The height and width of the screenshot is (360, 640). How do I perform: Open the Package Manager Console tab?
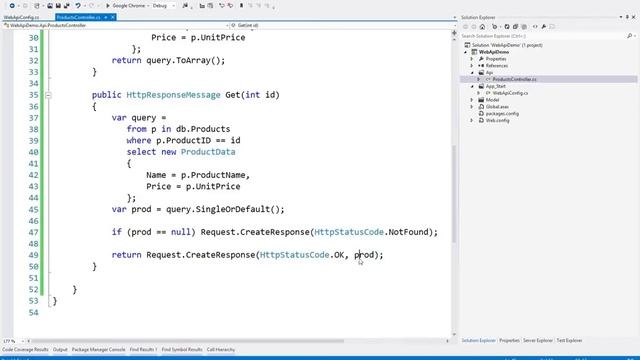click(x=98, y=350)
